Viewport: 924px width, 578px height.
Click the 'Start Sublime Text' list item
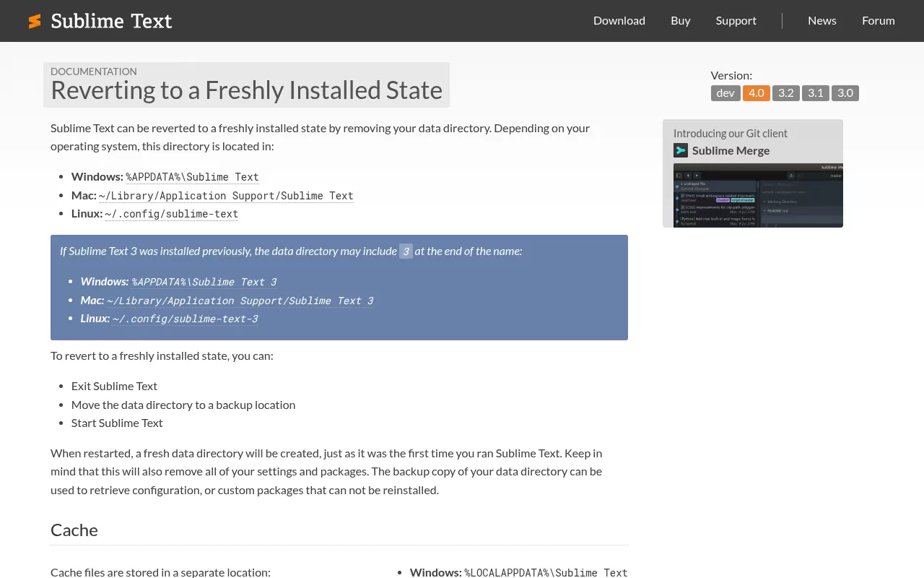coord(117,423)
